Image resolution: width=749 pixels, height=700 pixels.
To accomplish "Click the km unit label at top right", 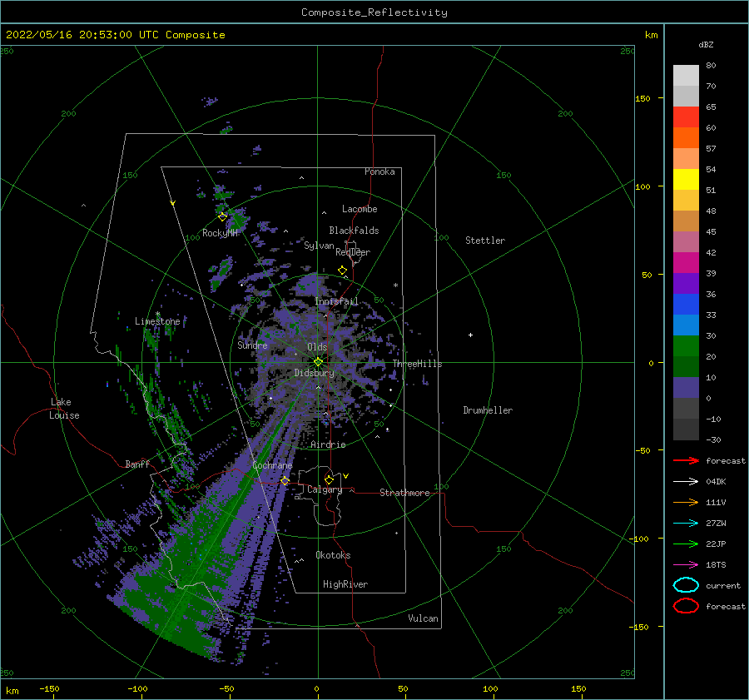I will click(x=652, y=35).
